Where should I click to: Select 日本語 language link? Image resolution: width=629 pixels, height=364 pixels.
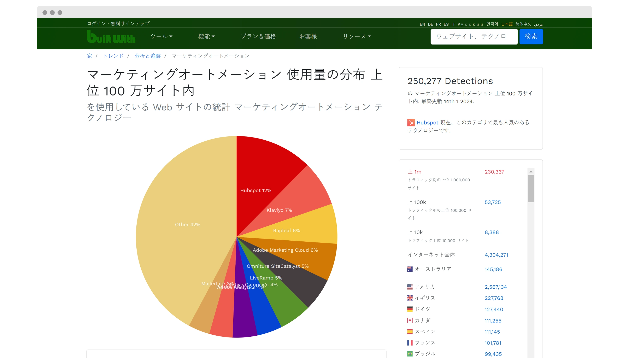pyautogui.click(x=507, y=24)
